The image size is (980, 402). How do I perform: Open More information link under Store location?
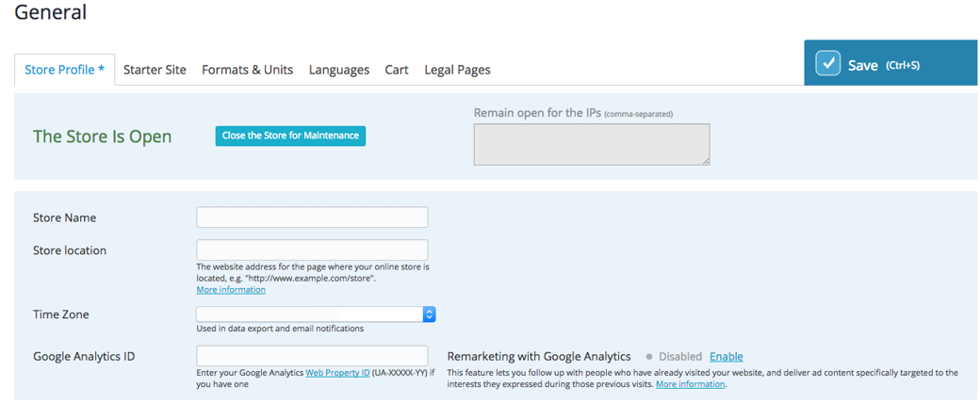(231, 290)
